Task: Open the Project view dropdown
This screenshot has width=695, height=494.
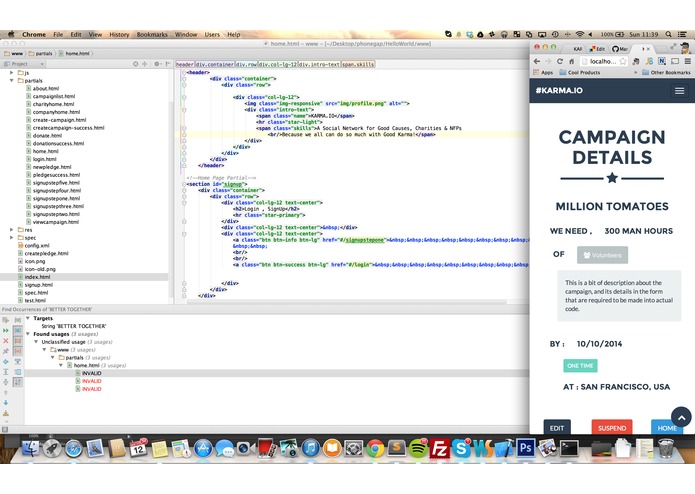Action: pyautogui.click(x=24, y=64)
